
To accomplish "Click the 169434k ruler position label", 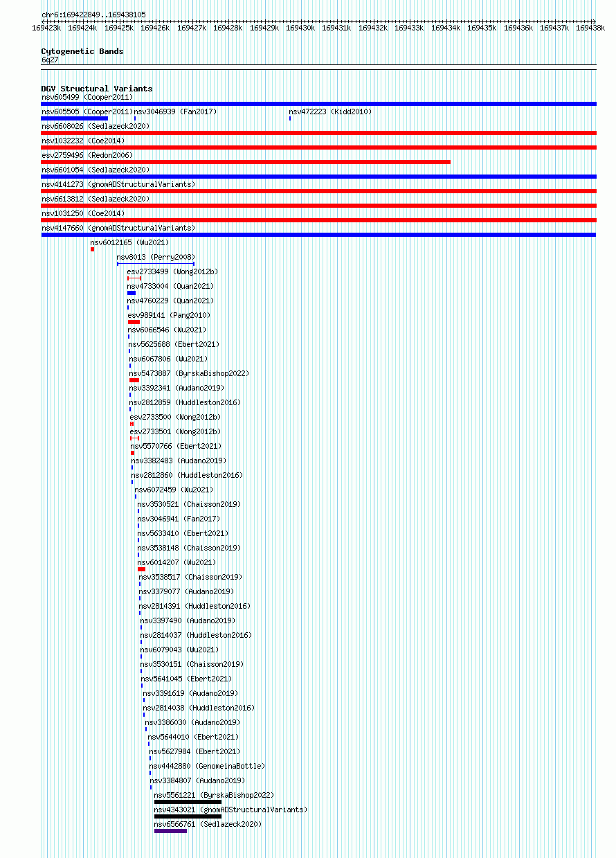I will click(x=445, y=28).
